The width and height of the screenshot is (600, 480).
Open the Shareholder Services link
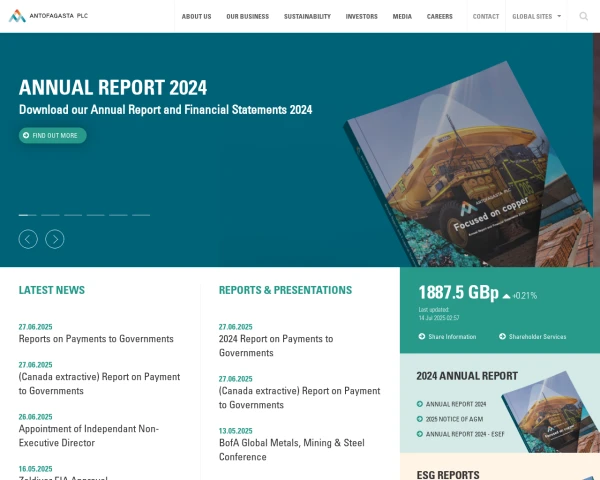pos(537,336)
